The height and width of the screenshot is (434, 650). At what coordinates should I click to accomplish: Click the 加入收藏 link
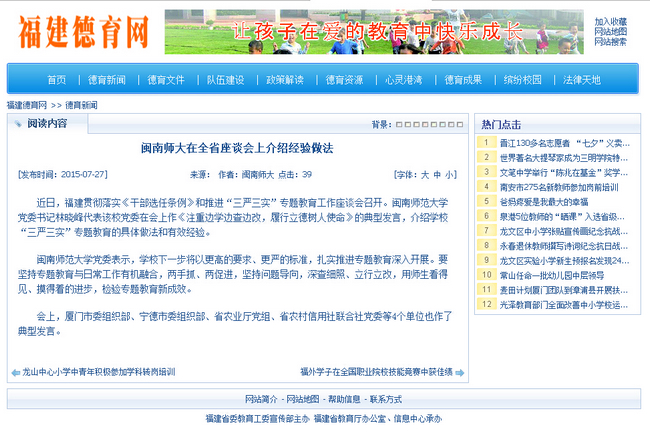pos(610,22)
